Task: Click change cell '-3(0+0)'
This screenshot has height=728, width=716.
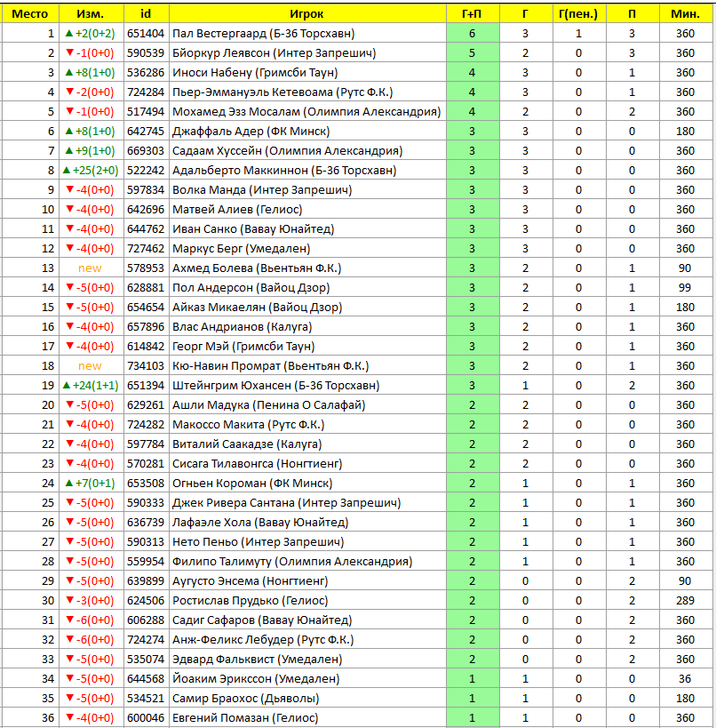Action: [91, 600]
